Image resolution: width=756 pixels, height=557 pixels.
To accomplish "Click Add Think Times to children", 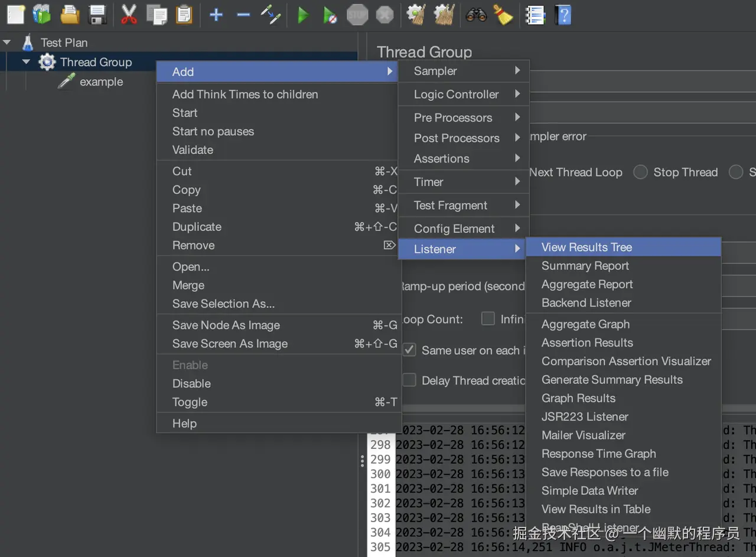I will click(278, 95).
